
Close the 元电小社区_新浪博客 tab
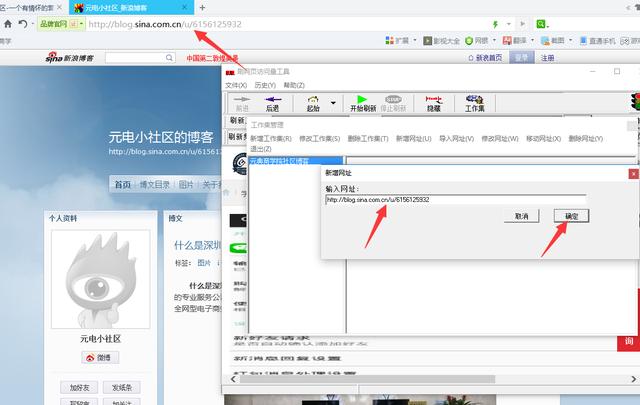184,7
